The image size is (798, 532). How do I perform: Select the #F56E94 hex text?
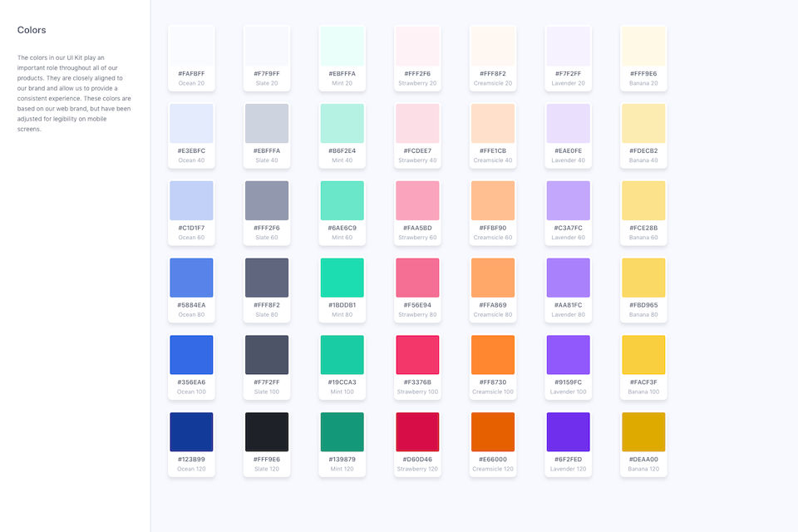pyautogui.click(x=417, y=305)
